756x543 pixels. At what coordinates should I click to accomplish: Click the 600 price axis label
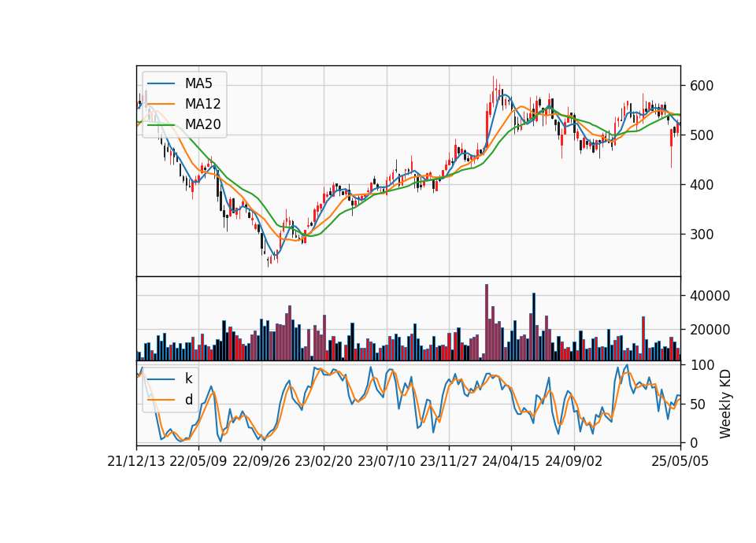[x=702, y=86]
